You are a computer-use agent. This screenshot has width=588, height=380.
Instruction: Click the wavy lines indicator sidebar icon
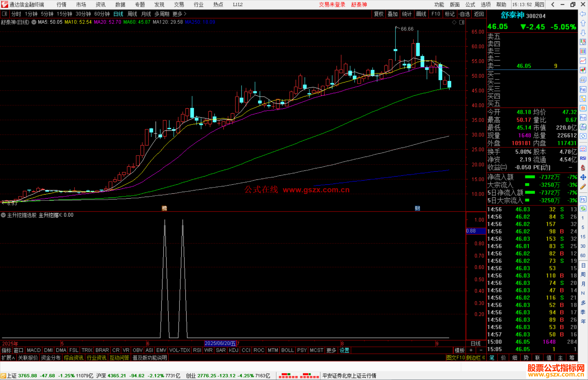coord(583,149)
